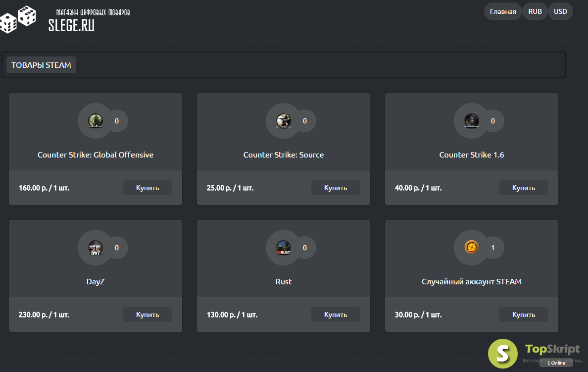588x372 pixels.
Task: Click the 25.00 р. / 1 шт. price
Action: point(230,188)
